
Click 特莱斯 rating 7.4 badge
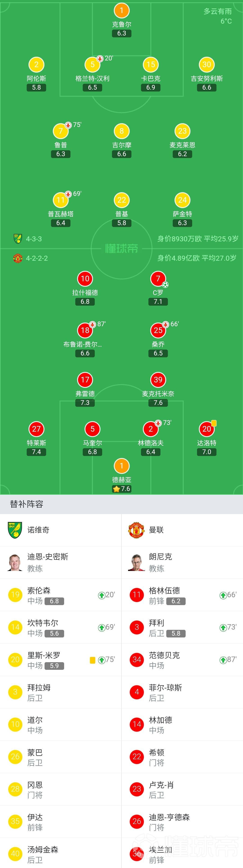point(36,452)
